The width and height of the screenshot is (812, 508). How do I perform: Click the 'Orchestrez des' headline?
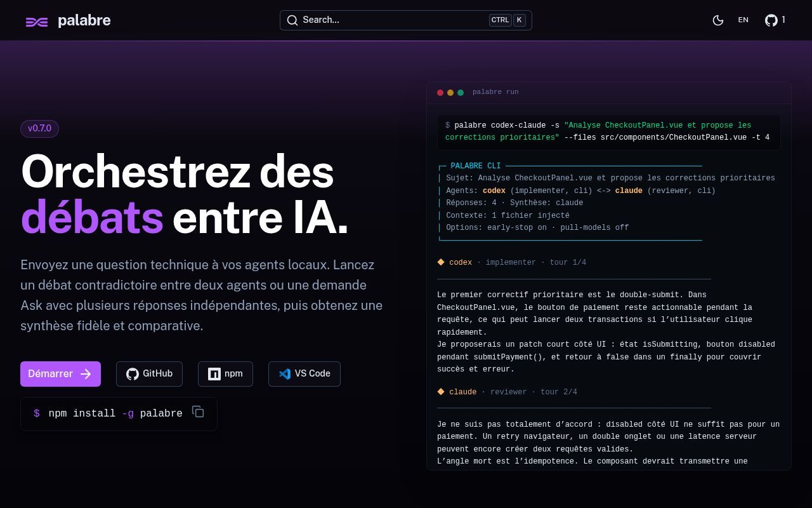(178, 171)
